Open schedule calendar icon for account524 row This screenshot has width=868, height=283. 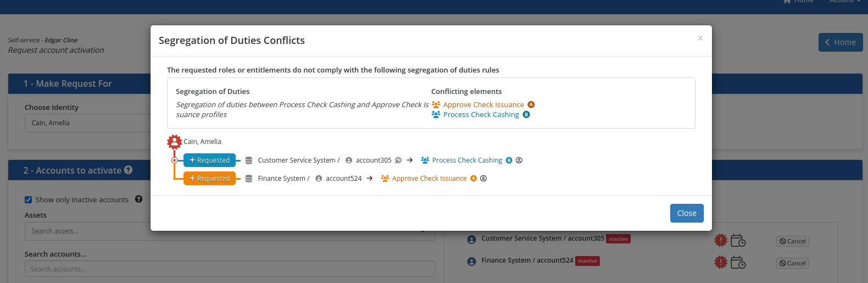[738, 262]
